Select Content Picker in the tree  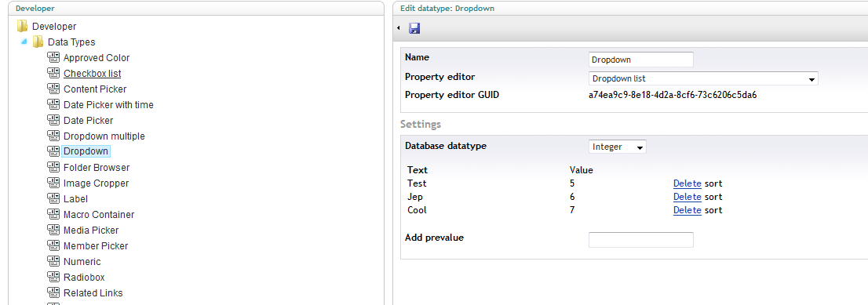[x=95, y=89]
